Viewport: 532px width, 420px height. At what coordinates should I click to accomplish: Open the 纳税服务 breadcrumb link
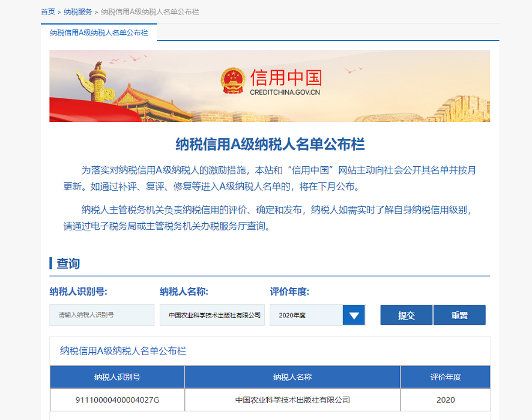(x=78, y=12)
